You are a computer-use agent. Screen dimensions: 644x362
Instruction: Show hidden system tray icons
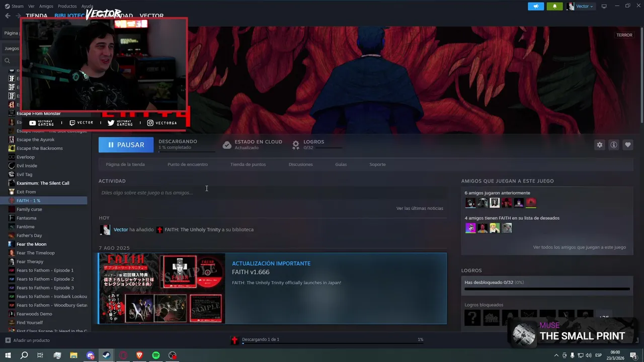pos(556,355)
